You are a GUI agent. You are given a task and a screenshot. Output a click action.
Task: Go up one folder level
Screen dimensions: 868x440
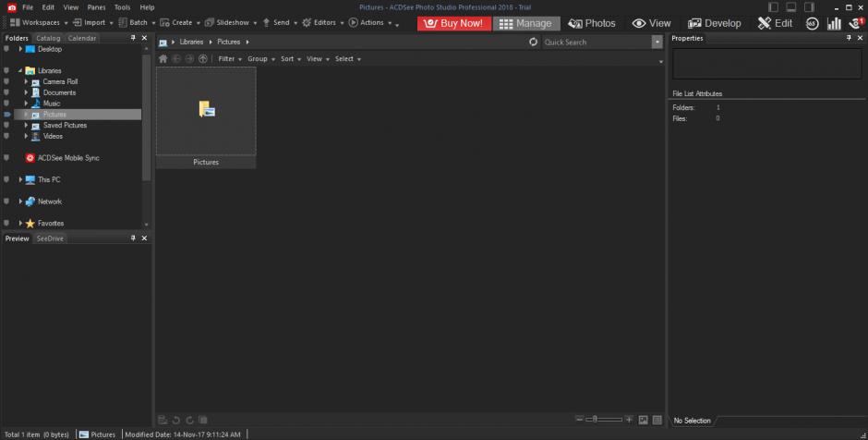(203, 59)
